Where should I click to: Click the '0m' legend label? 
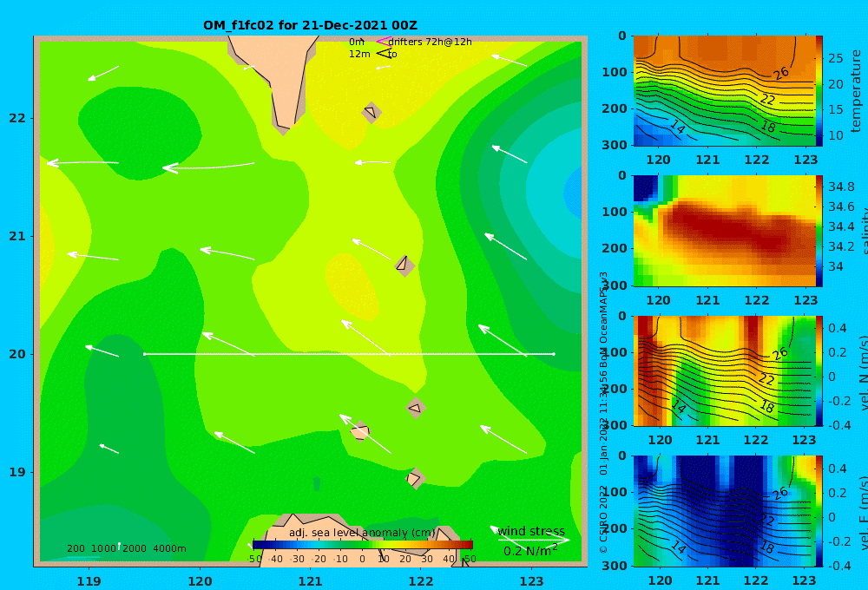click(357, 42)
